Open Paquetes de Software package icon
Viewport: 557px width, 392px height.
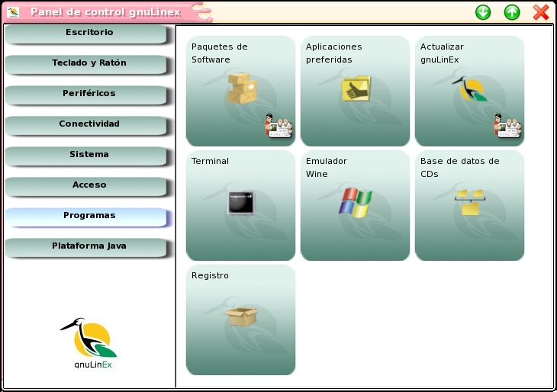(x=242, y=88)
